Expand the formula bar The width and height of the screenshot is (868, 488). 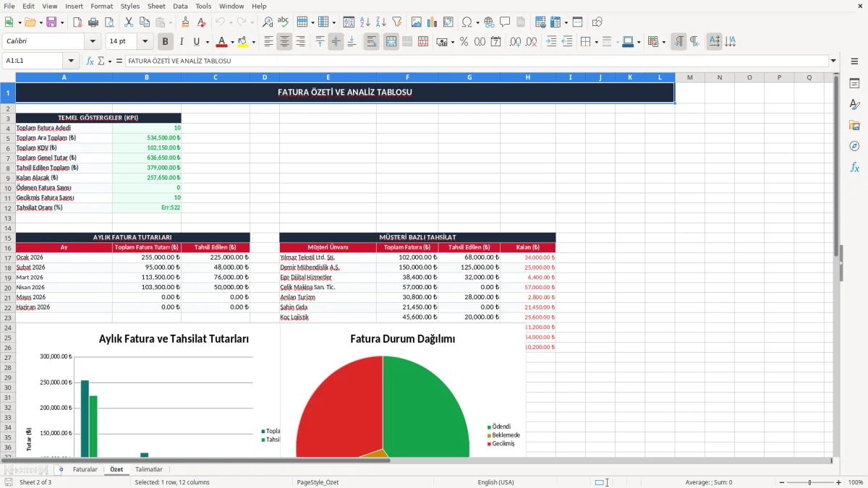(833, 61)
